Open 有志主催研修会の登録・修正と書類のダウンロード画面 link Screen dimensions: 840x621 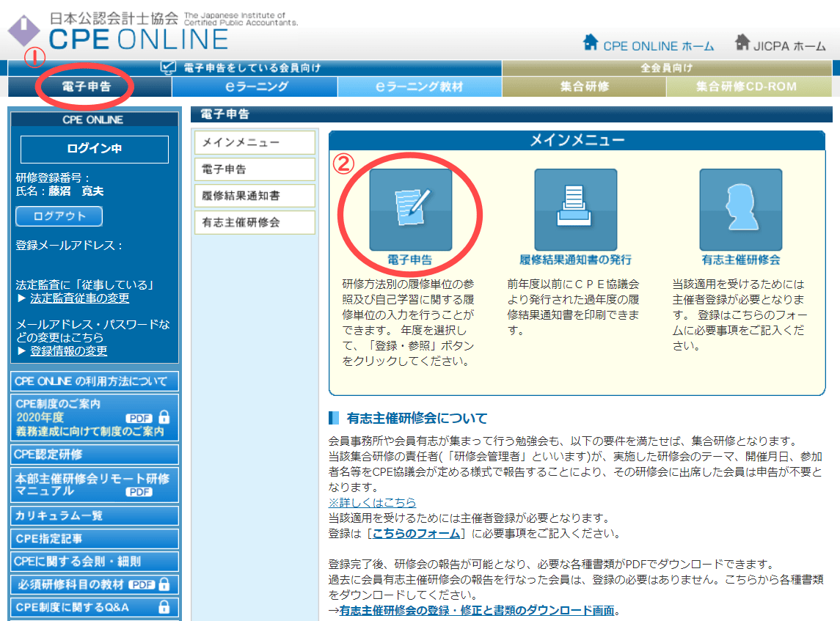[477, 610]
